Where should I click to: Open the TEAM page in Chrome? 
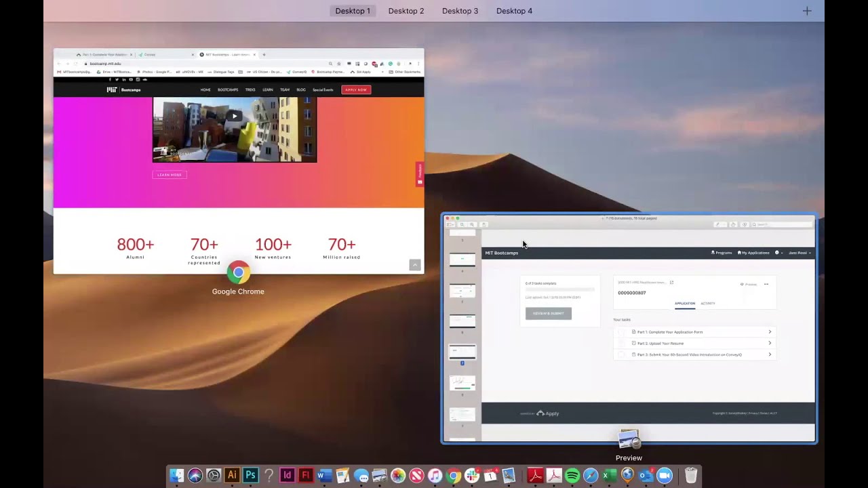[285, 89]
